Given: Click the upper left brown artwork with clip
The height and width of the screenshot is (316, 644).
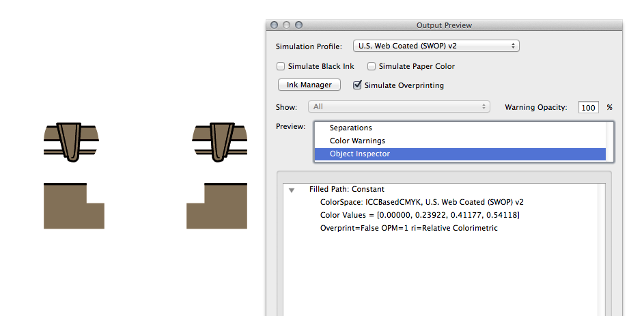Looking at the screenshot, I should (x=71, y=141).
